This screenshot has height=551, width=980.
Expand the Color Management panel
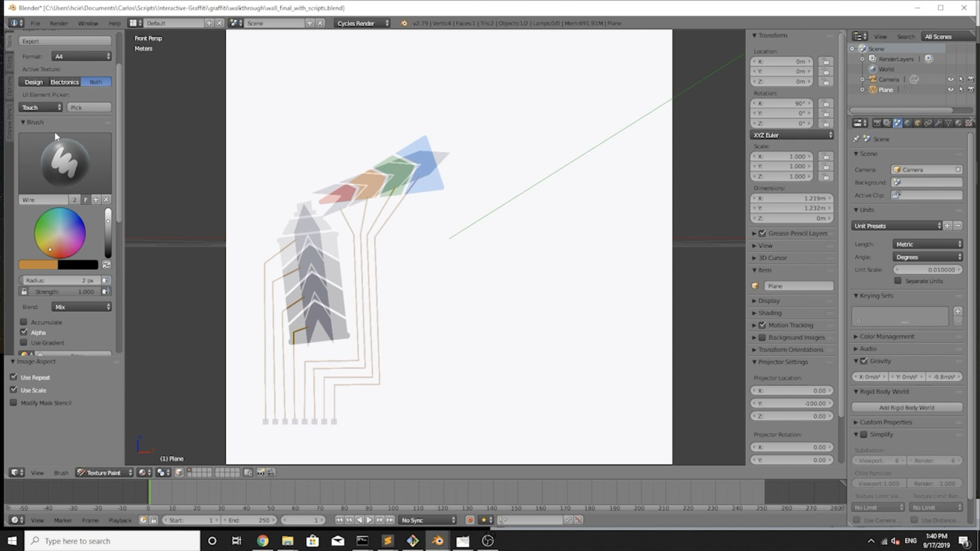pyautogui.click(x=887, y=336)
